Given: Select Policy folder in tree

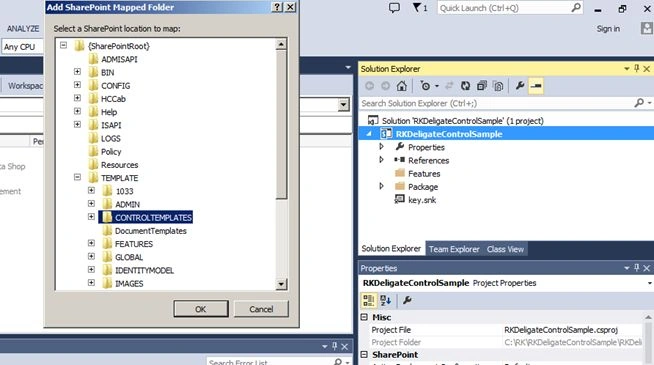Looking at the screenshot, I should click(111, 151).
